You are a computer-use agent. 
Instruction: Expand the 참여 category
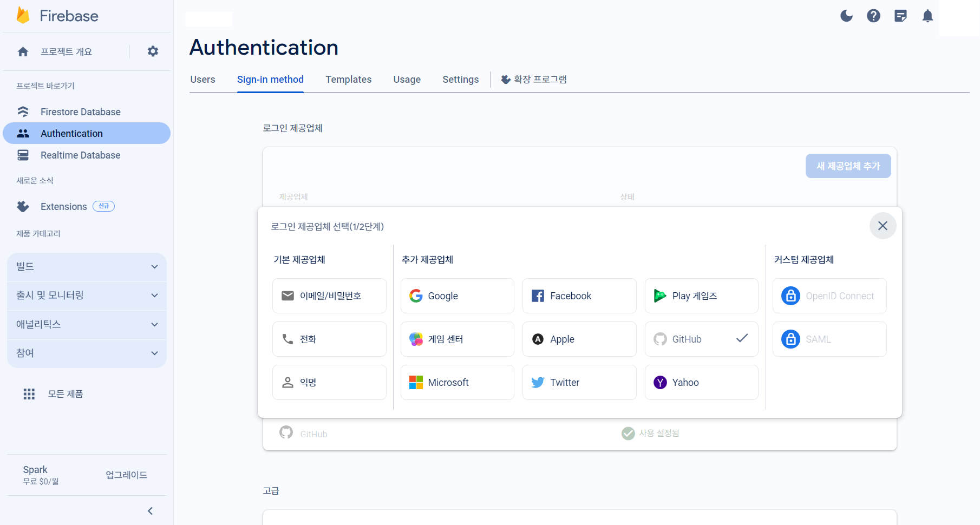87,353
